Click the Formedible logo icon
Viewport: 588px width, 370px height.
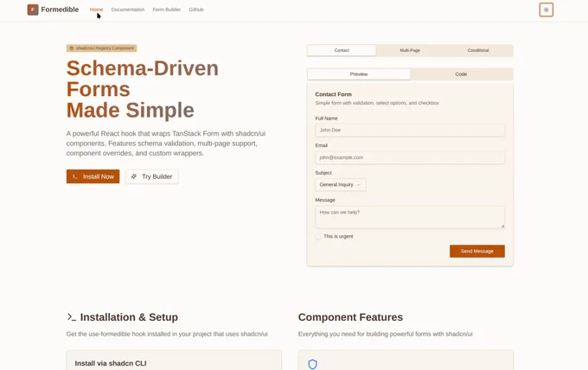pos(33,10)
